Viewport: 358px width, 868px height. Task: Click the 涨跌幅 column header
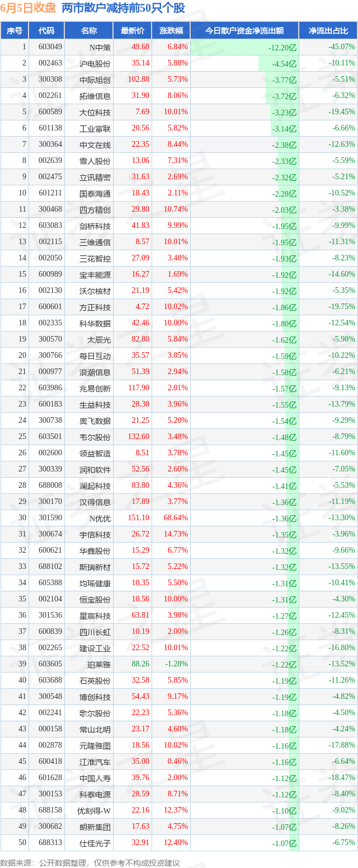tap(171, 31)
